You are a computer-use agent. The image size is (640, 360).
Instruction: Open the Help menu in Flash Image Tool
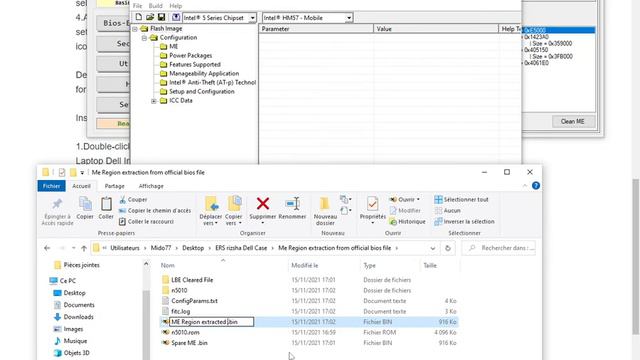(x=176, y=6)
